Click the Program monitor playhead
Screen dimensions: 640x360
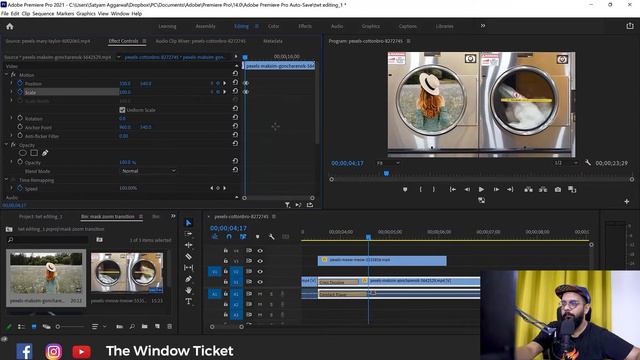(386, 173)
